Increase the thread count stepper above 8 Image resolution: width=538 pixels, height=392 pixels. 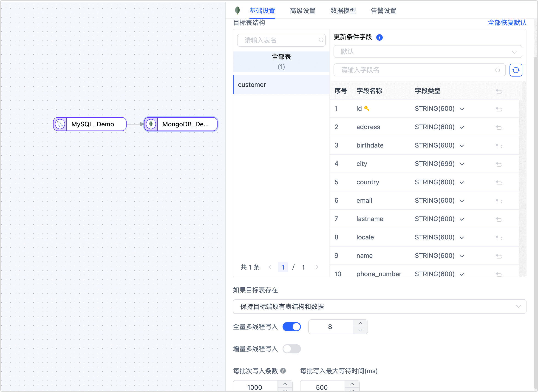tap(360, 323)
